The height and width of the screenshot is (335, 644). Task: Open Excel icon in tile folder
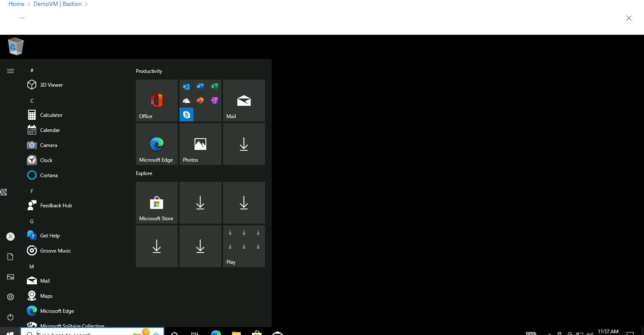click(x=214, y=87)
